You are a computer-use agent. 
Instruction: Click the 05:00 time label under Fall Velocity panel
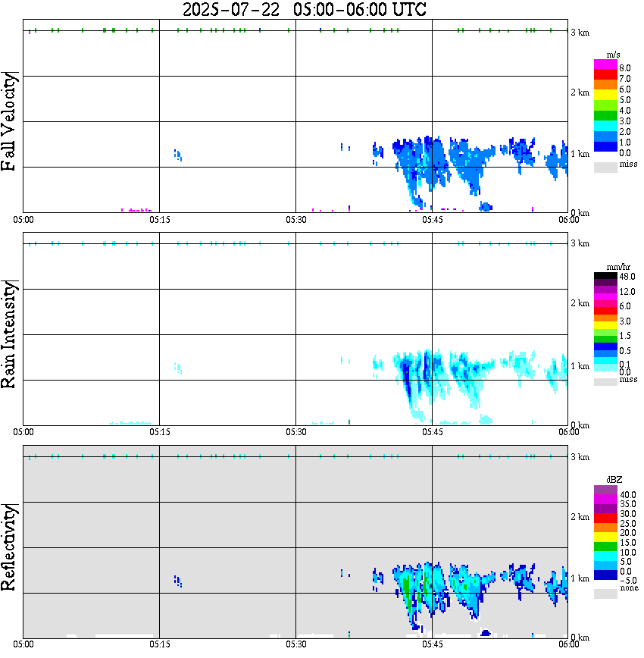tap(23, 220)
